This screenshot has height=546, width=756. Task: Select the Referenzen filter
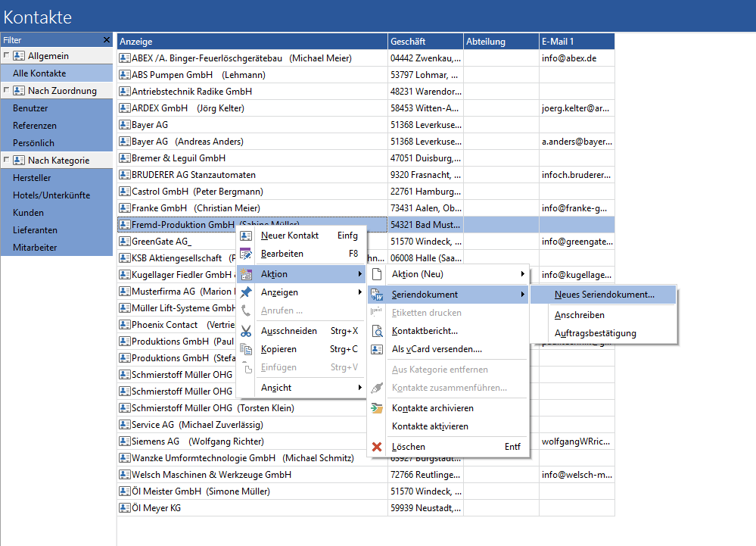(57, 126)
